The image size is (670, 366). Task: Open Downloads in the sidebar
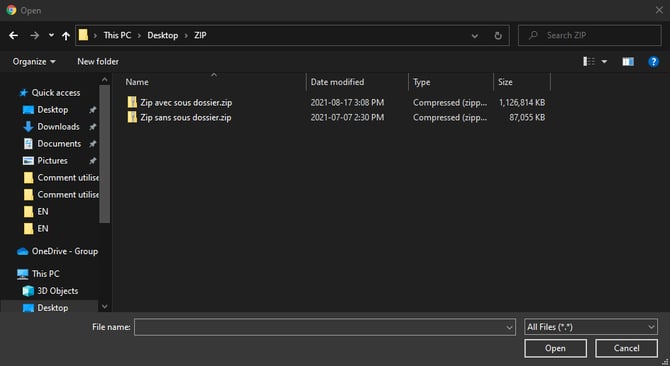pyautogui.click(x=58, y=127)
